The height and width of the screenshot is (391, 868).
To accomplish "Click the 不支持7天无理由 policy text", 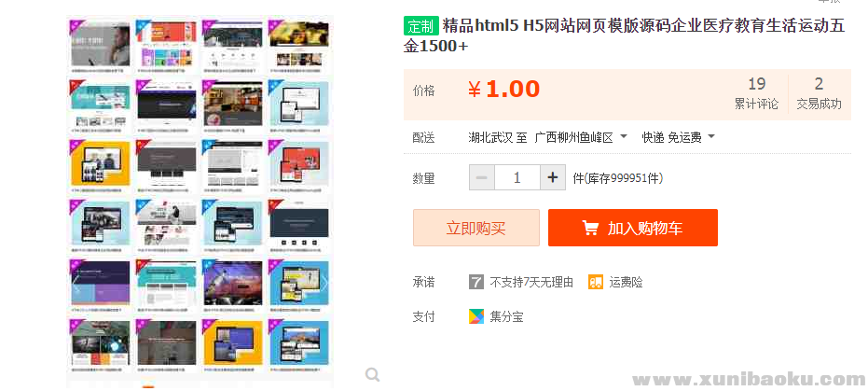I will click(x=531, y=283).
